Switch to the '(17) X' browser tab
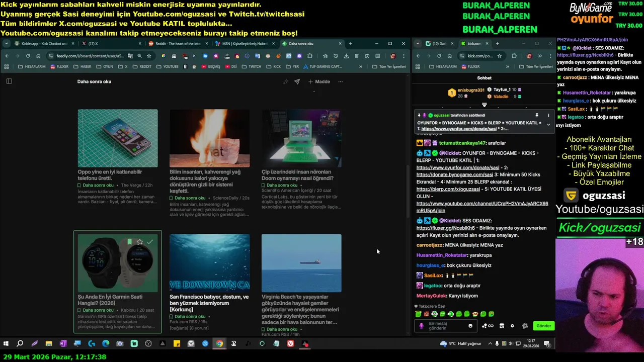The height and width of the screenshot is (362, 644). pos(112,44)
